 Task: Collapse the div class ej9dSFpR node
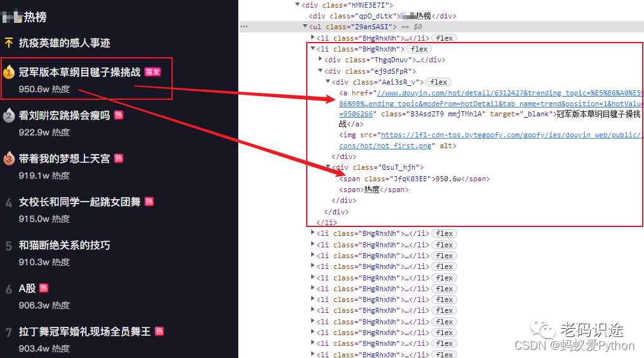[320, 71]
